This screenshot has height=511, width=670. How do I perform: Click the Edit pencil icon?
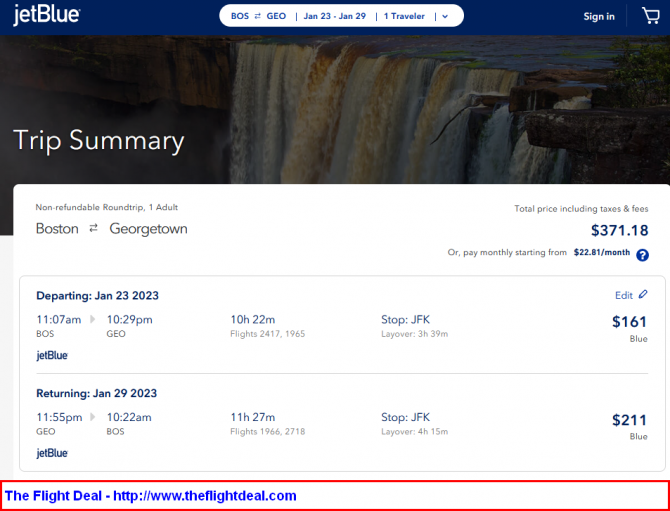(643, 294)
